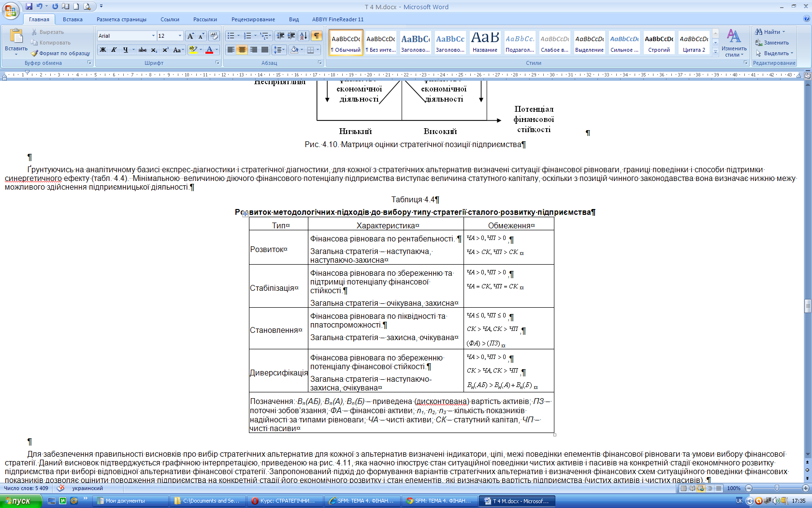Open Выделить (Select) dropdown

775,53
